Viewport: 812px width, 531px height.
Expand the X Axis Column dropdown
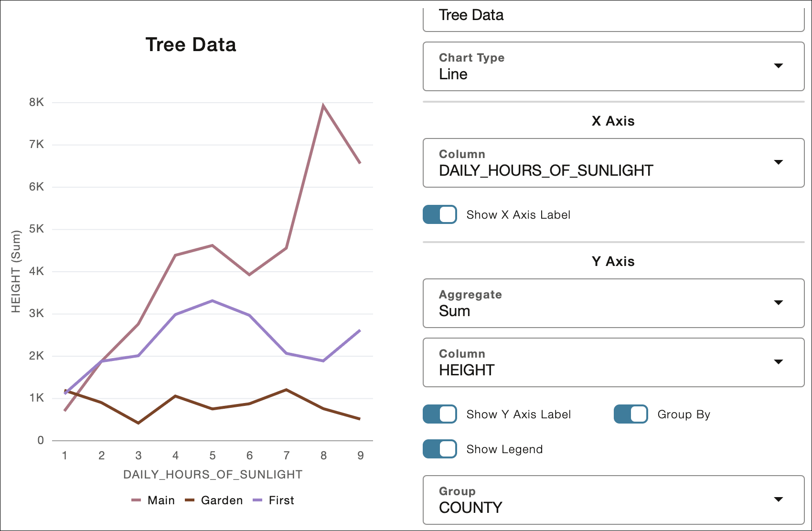tap(613, 163)
